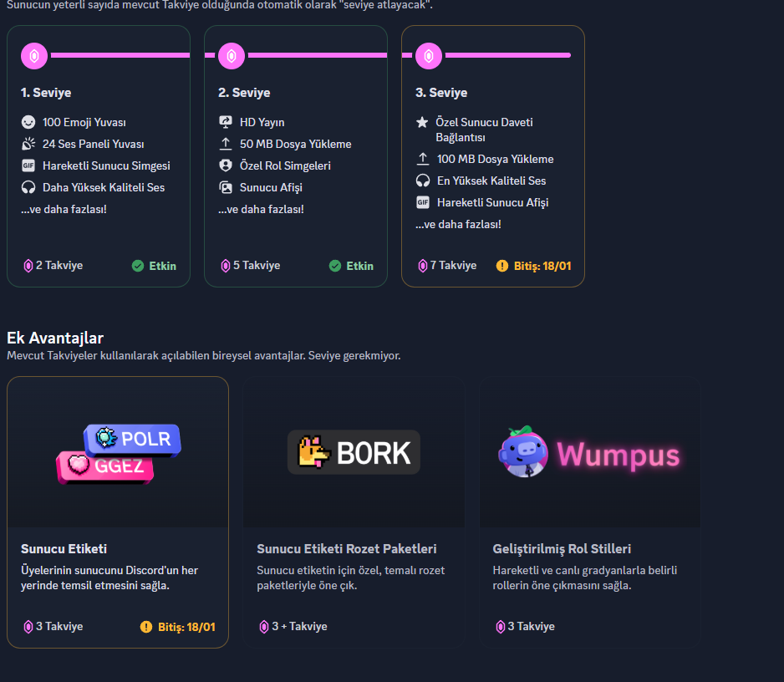This screenshot has height=682, width=784.
Task: Click the pink boost gem on 3. Seviye
Action: [x=429, y=55]
